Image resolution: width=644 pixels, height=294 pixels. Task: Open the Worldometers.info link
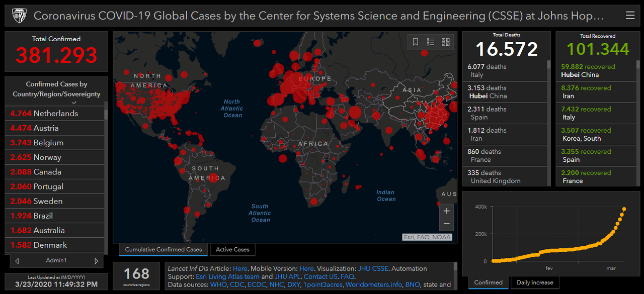click(374, 284)
